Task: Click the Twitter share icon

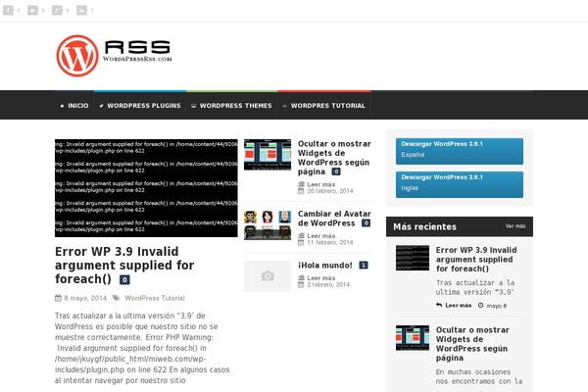Action: pyautogui.click(x=32, y=10)
